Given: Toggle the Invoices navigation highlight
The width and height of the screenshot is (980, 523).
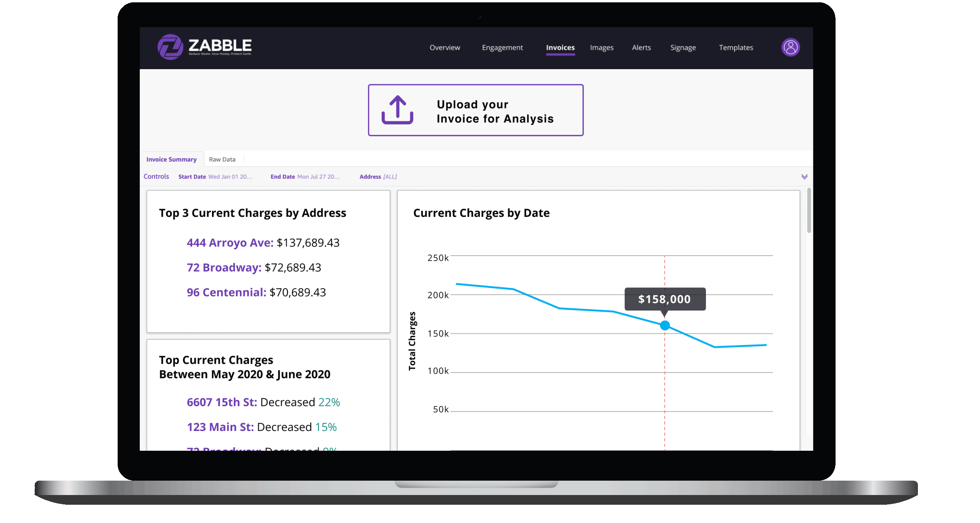Looking at the screenshot, I should pos(560,47).
